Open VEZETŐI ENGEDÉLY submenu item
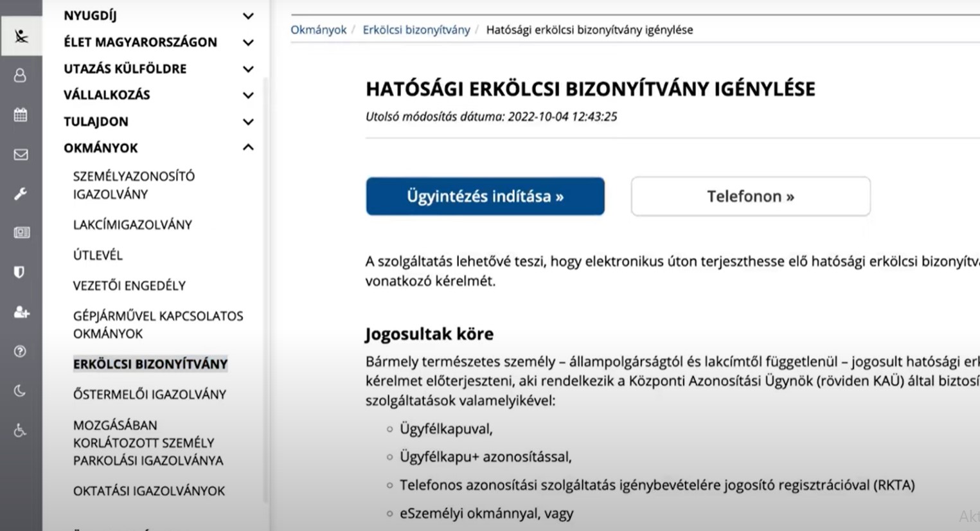This screenshot has width=980, height=531. 129,285
